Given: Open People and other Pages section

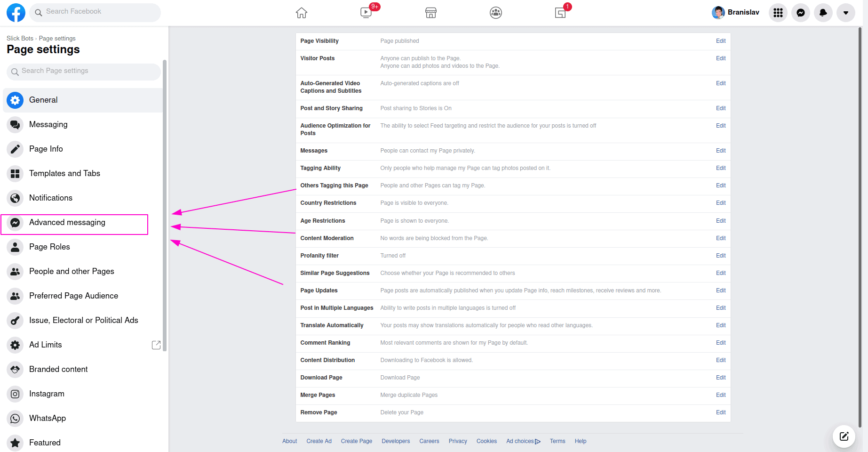Looking at the screenshot, I should pyautogui.click(x=83, y=271).
